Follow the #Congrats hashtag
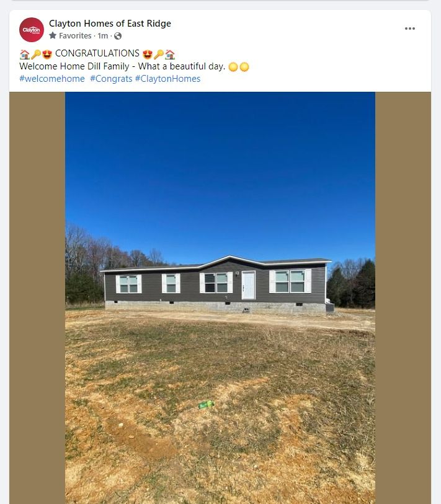This screenshot has width=441, height=504. pos(111,79)
